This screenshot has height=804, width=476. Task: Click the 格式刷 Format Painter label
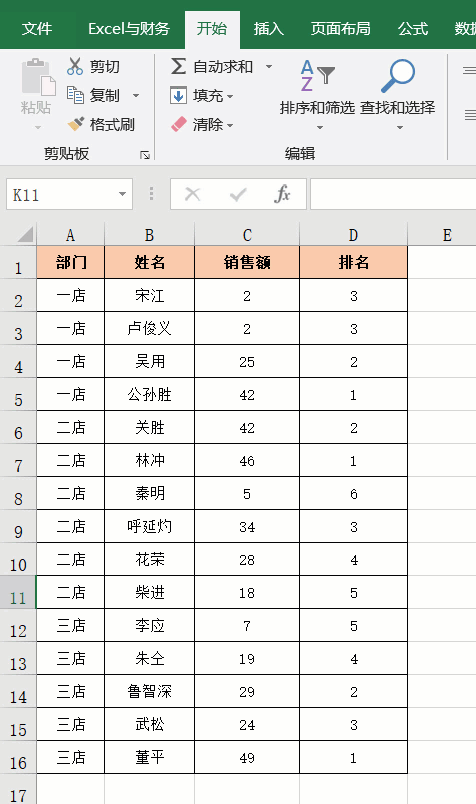pos(112,124)
